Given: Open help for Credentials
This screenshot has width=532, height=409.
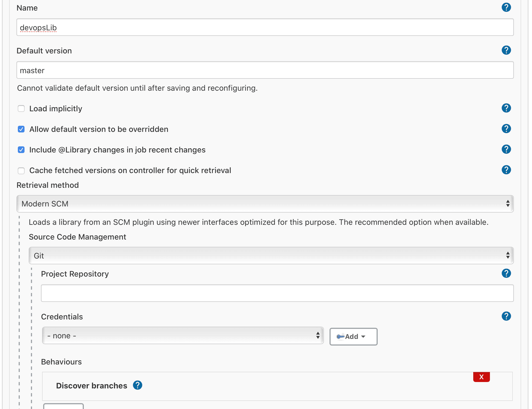Looking at the screenshot, I should [506, 316].
